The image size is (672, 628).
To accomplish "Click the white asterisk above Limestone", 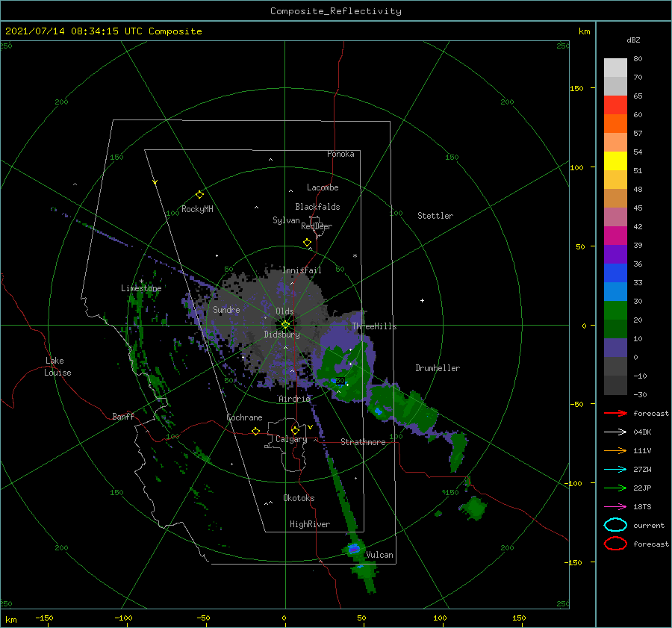I will tap(141, 282).
